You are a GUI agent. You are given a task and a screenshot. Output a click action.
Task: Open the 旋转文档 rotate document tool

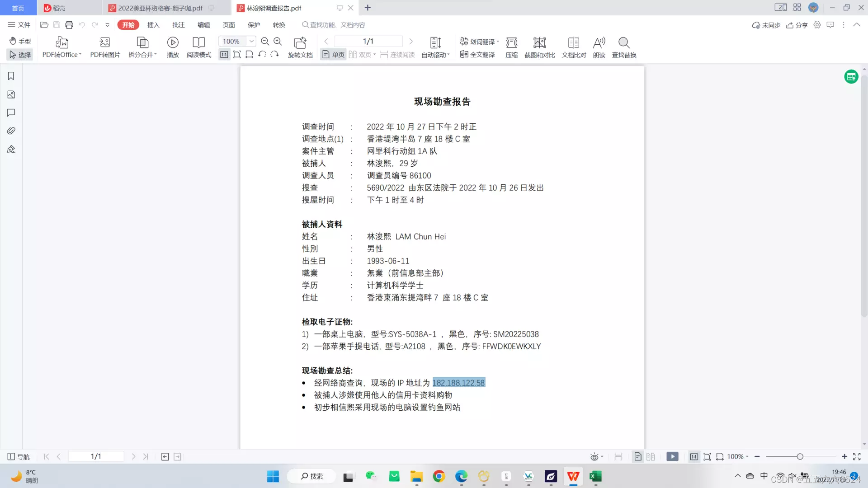(300, 43)
